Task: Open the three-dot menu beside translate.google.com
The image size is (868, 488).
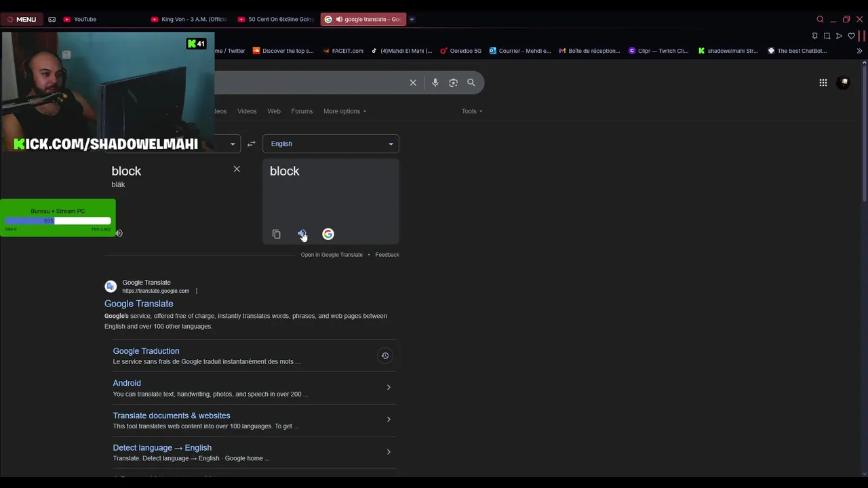Action: click(197, 291)
